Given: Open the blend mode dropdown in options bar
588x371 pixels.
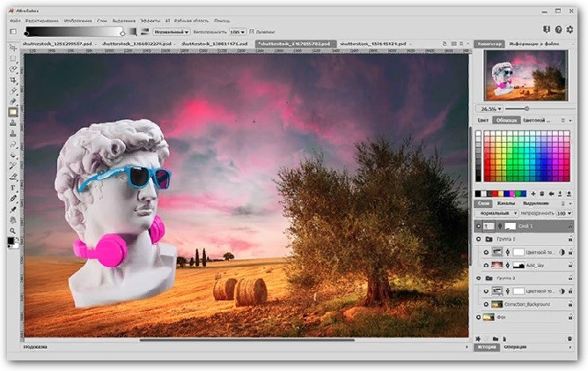Looking at the screenshot, I should click(x=173, y=32).
